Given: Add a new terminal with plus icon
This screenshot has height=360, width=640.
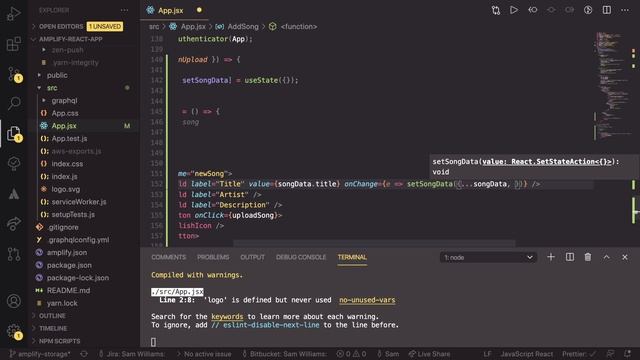Looking at the screenshot, I should 551,257.
